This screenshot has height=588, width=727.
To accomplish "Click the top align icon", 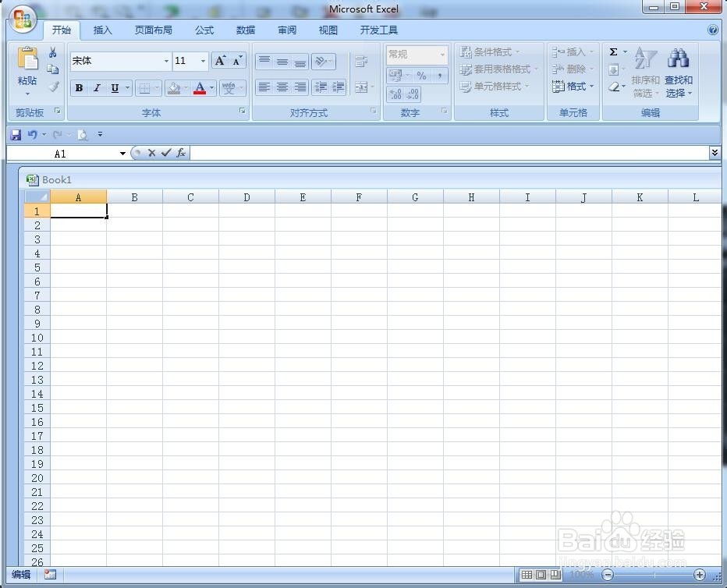I will point(264,61).
